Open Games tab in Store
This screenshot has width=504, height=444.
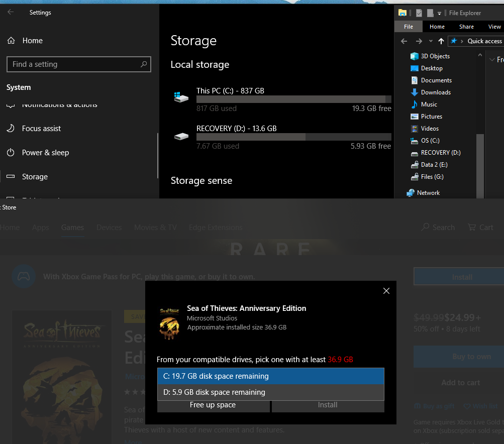pos(73,228)
